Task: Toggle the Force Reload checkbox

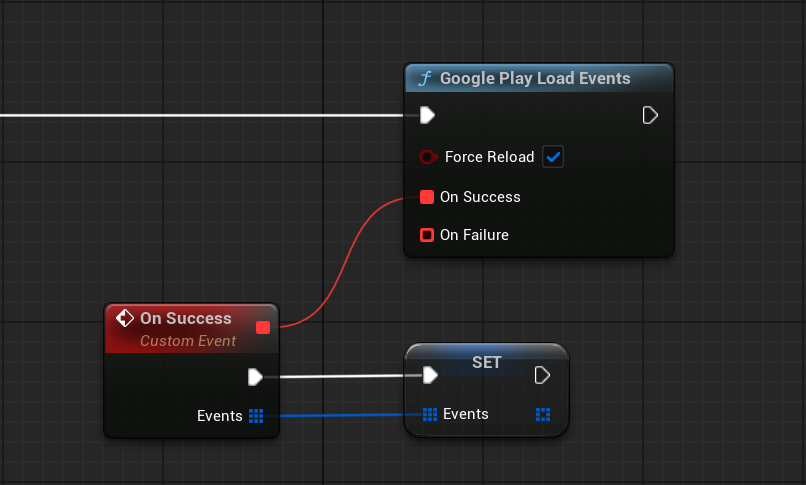Action: coord(553,157)
